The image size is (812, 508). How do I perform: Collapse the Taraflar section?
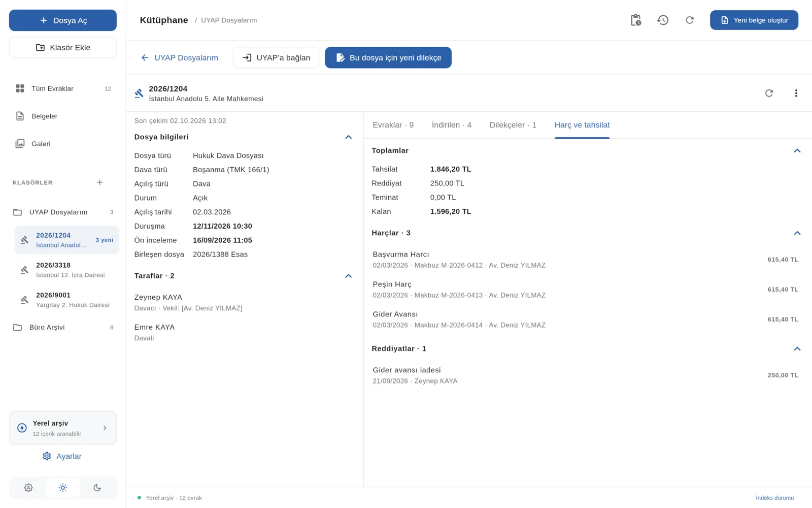pos(348,276)
